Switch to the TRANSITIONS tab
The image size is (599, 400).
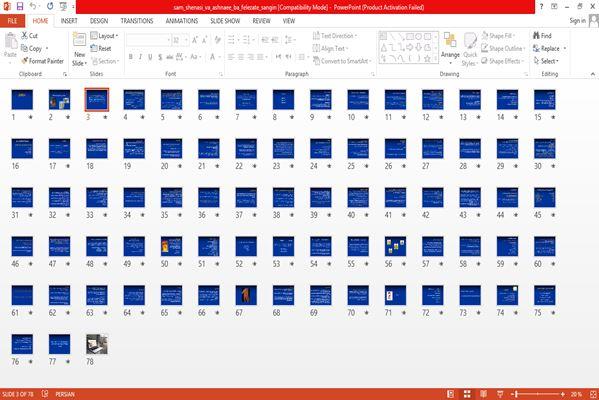[137, 21]
